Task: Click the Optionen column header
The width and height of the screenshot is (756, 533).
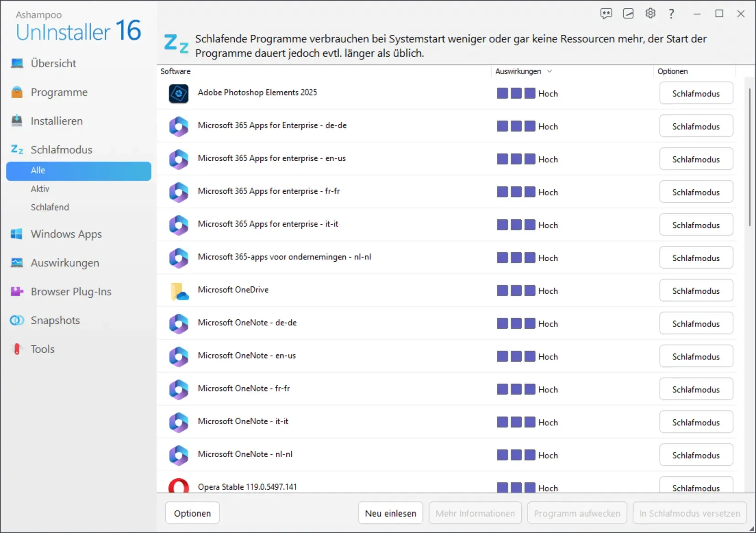Action: (672, 71)
